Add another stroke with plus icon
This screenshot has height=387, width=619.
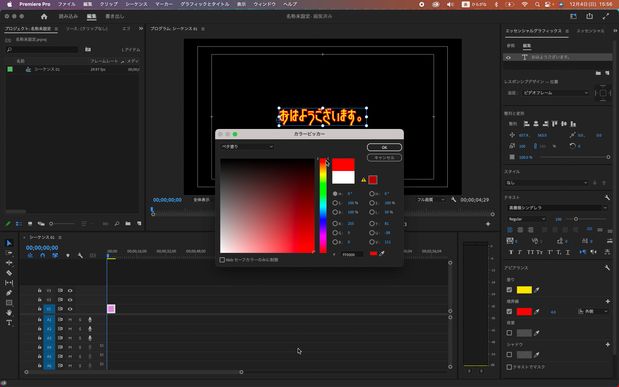point(608,301)
